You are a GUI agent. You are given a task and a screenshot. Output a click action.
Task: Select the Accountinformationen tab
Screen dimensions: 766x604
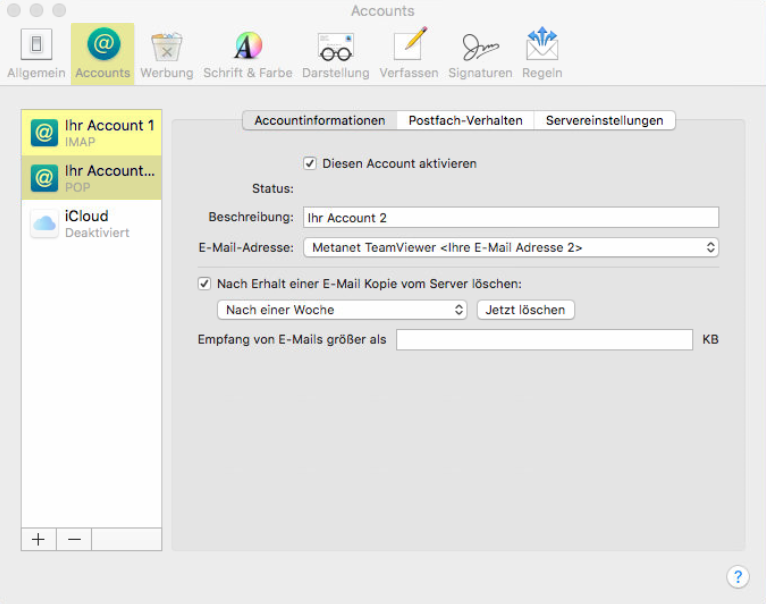pyautogui.click(x=319, y=120)
